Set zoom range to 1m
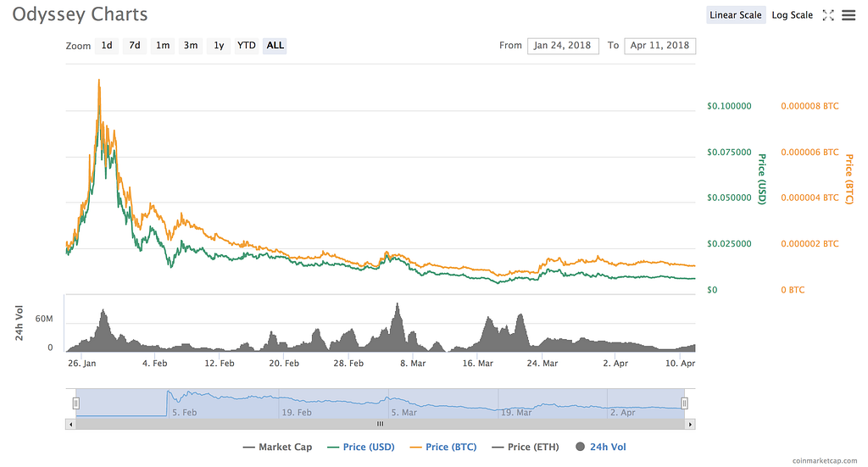This screenshot has height=467, width=868. (x=163, y=46)
